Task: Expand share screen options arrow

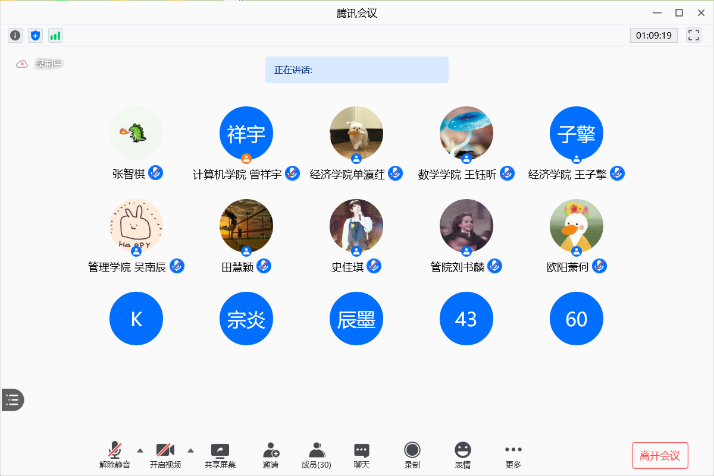Action: point(245,449)
